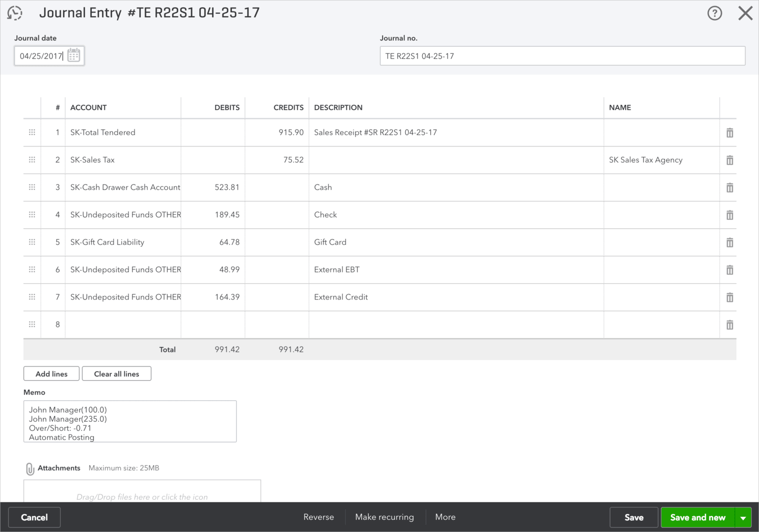759x532 pixels.
Task: Click the Cancel button
Action: (x=34, y=518)
